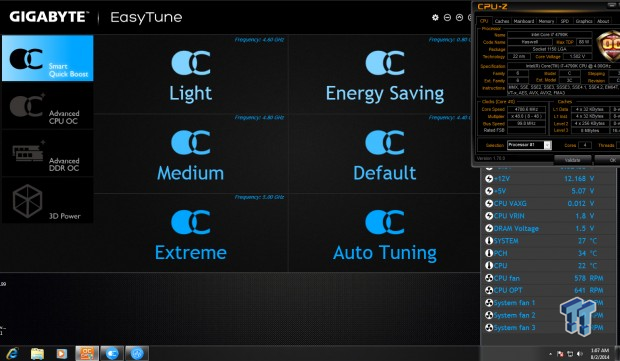The width and height of the screenshot is (620, 361).
Task: Open Internet Explorer from the taskbar
Action: pos(13,353)
